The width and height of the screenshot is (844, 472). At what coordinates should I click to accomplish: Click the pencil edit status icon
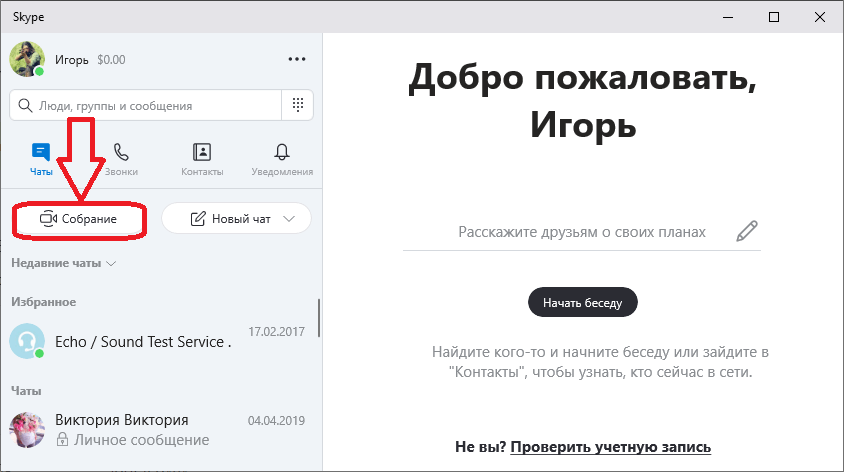click(x=746, y=231)
